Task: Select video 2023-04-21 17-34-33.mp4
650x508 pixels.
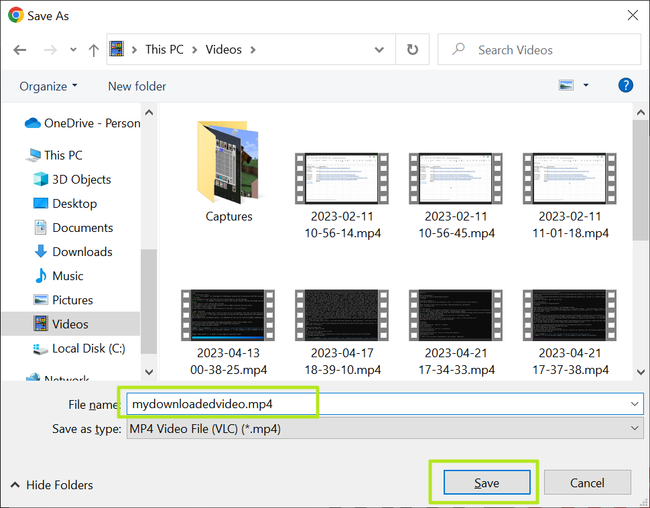Action: pos(456,332)
